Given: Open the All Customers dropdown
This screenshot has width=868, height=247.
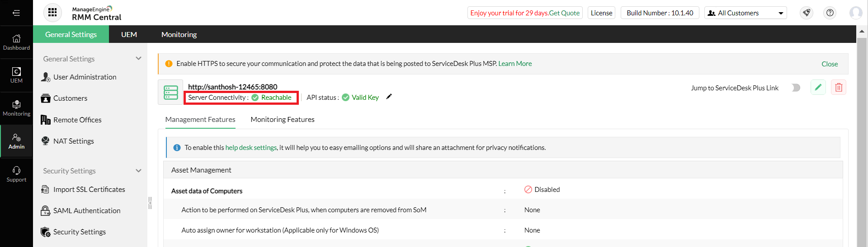Looking at the screenshot, I should pos(745,13).
